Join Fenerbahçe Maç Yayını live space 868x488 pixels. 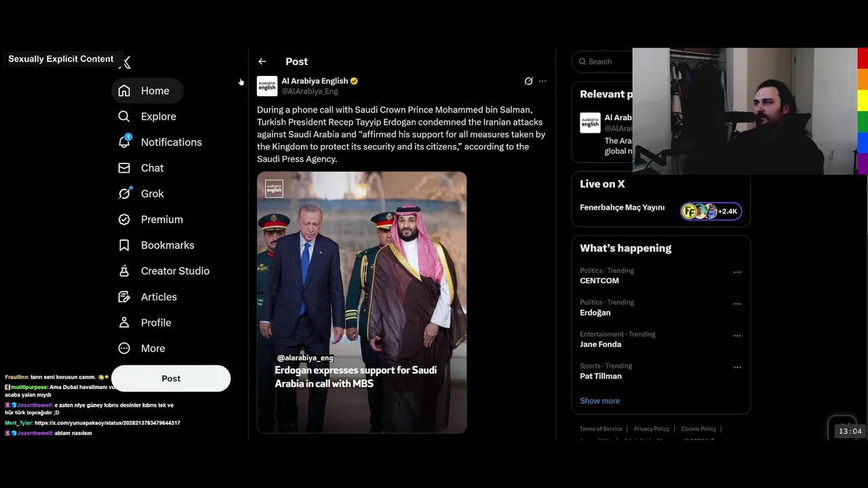[x=622, y=207]
